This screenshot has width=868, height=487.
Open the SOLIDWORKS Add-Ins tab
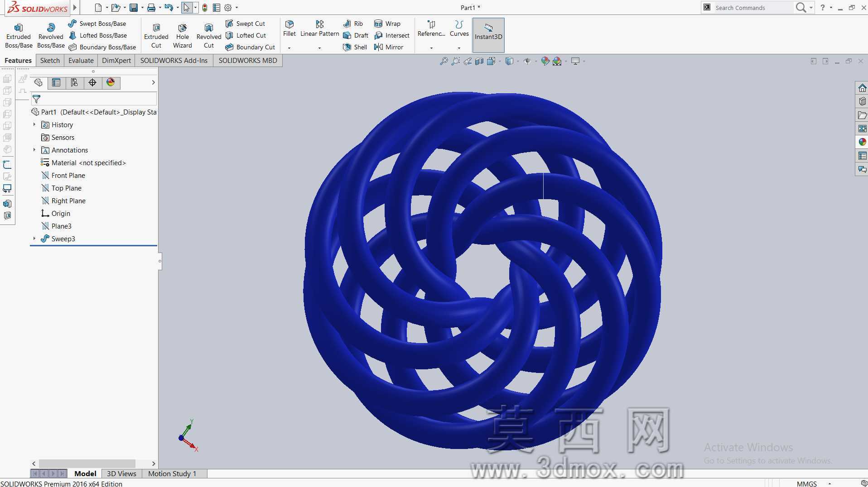coord(174,61)
